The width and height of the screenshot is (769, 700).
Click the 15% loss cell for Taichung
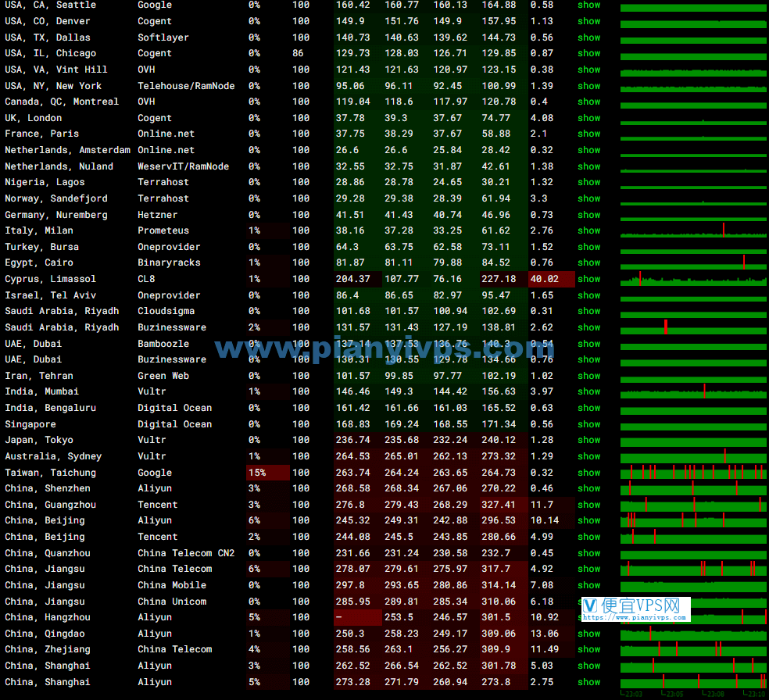(268, 473)
